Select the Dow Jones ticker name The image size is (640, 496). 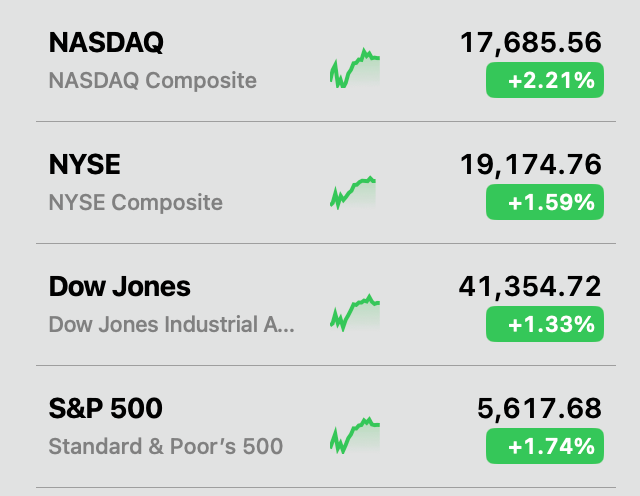[x=119, y=287]
